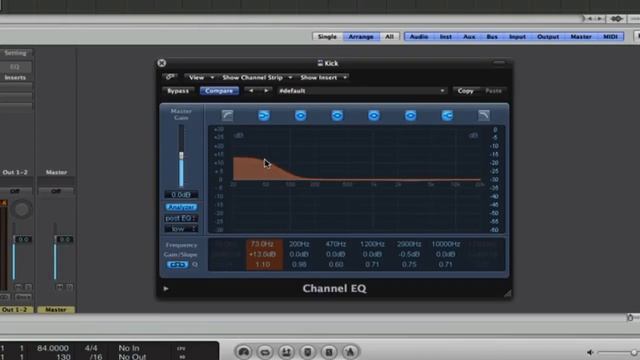Toggle the Gain-Q couple link button
640x360 pixels.
tap(177, 264)
